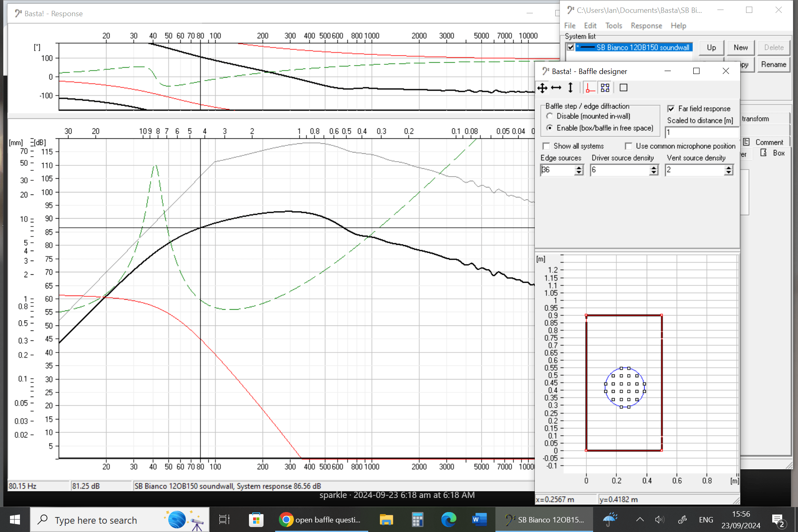This screenshot has width=798, height=532.
Task: Click the Rename button
Action: point(773,64)
